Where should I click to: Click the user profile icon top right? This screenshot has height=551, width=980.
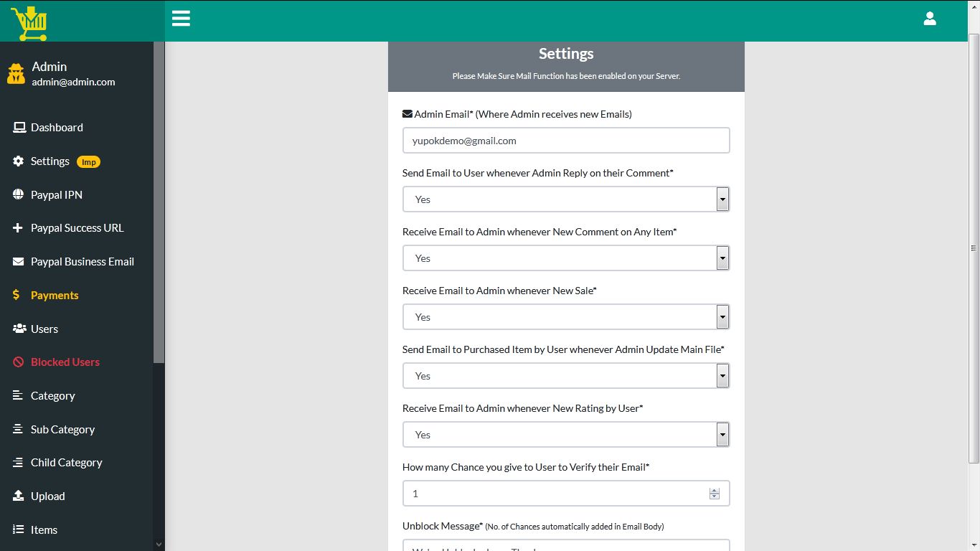930,18
